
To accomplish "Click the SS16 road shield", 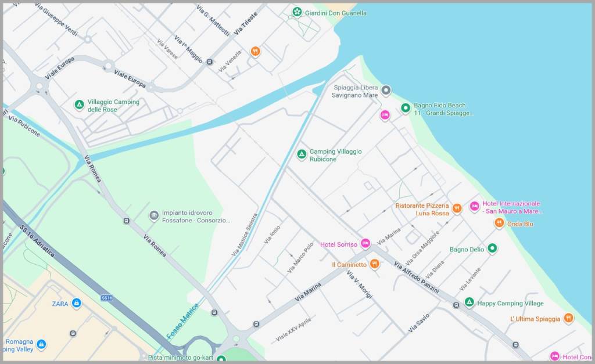I will click(107, 298).
